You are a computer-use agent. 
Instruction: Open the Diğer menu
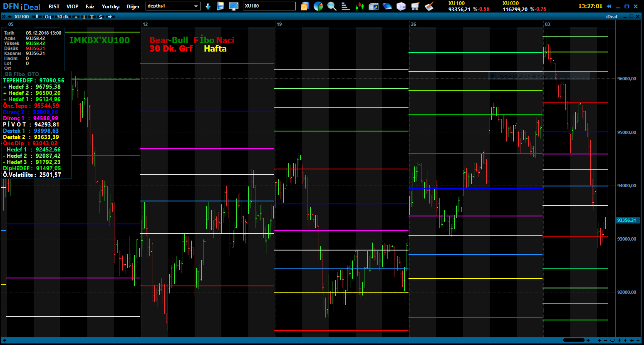click(133, 6)
